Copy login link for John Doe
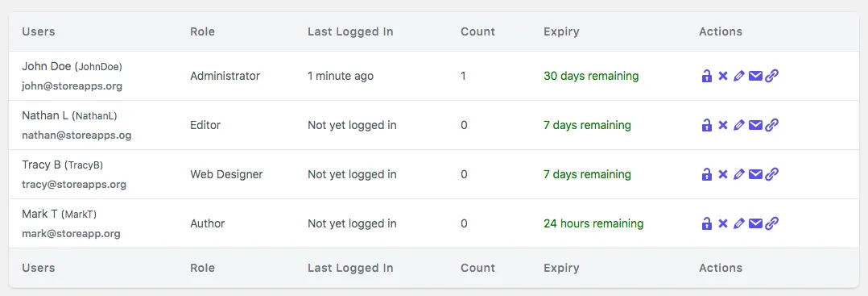This screenshot has height=296, width=868. (771, 76)
